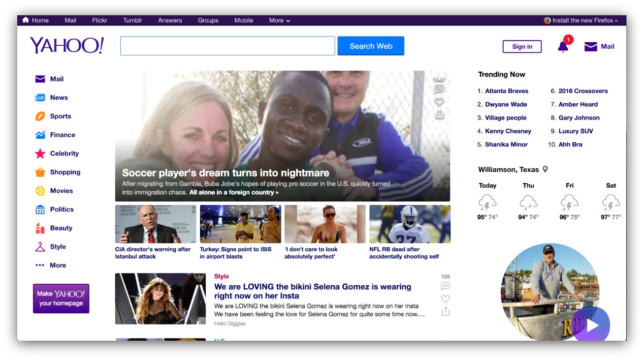Click Make Yahoo your homepage button
Viewport: 644px width, 360px height.
click(x=61, y=298)
